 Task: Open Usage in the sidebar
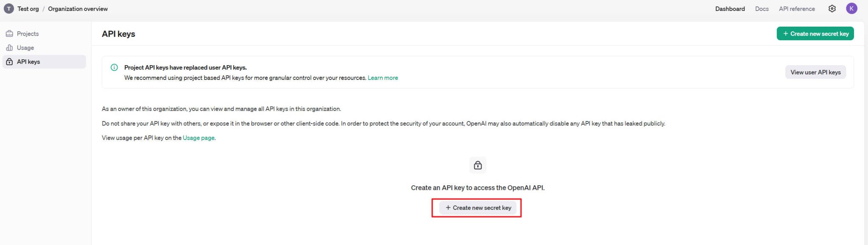click(44, 48)
